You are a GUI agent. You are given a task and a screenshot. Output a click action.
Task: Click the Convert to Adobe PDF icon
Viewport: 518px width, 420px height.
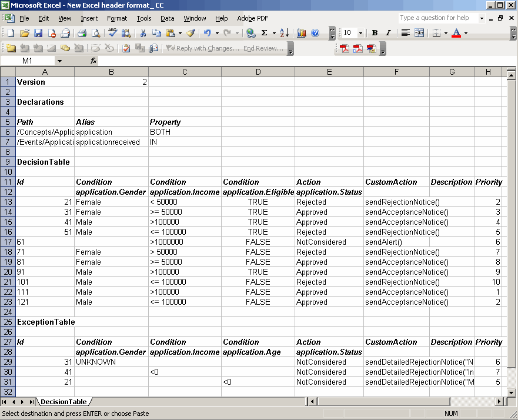coord(345,49)
